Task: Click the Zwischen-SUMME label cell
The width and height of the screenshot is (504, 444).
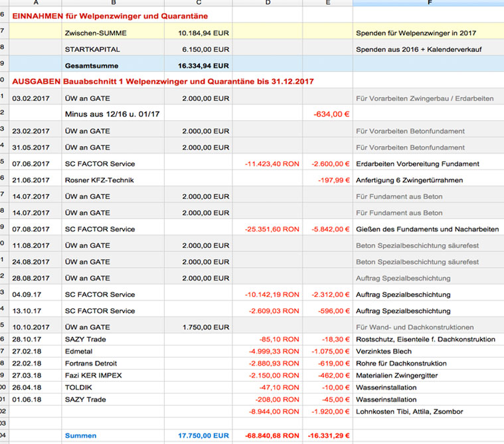Action: point(113,31)
